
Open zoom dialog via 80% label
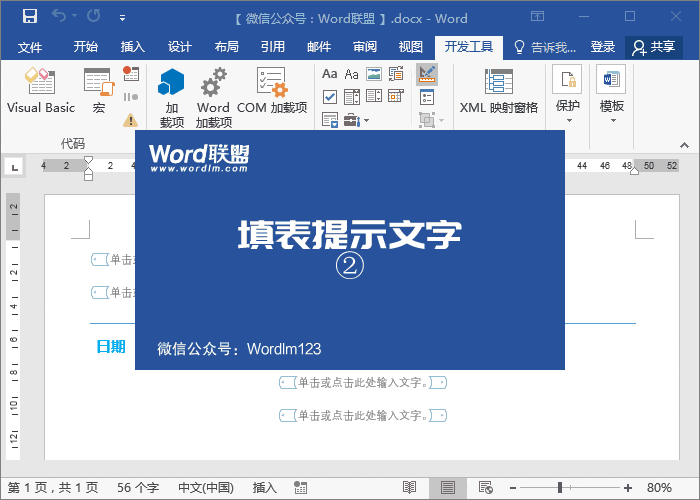click(x=659, y=488)
